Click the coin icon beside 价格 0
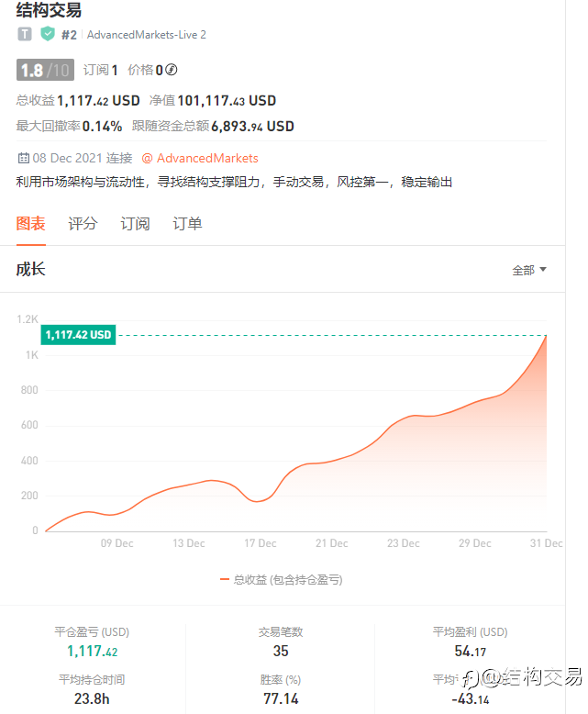588x714 pixels. pos(171,70)
